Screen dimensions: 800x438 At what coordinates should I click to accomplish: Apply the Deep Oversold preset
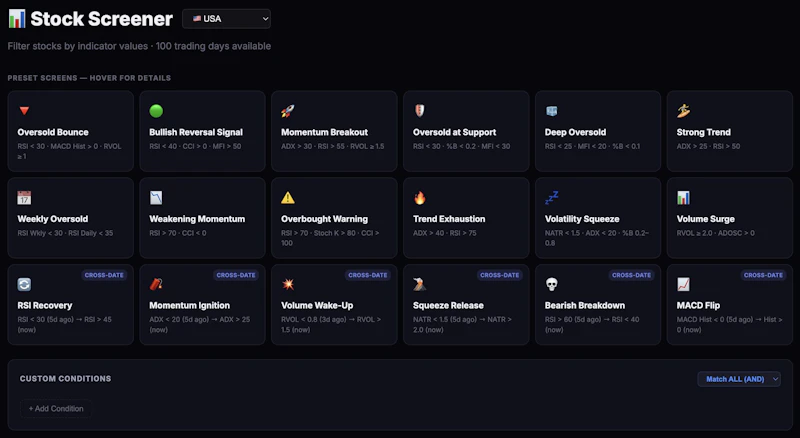(598, 131)
